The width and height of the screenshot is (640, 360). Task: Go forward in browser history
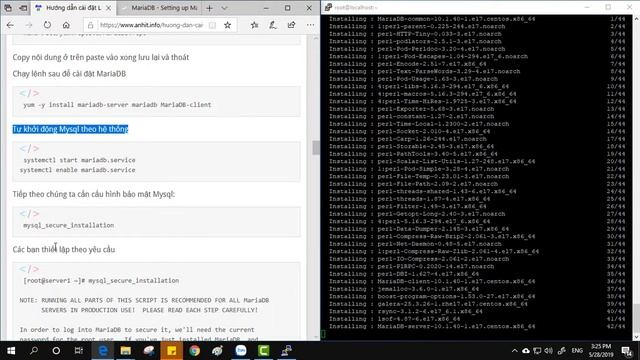[x=29, y=25]
